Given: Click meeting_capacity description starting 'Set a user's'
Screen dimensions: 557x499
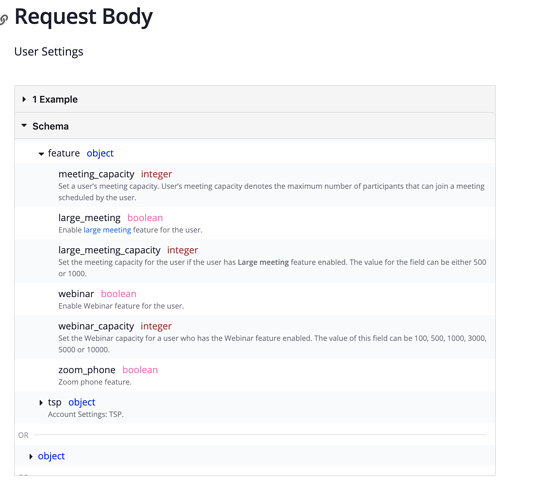Looking at the screenshot, I should [x=271, y=192].
